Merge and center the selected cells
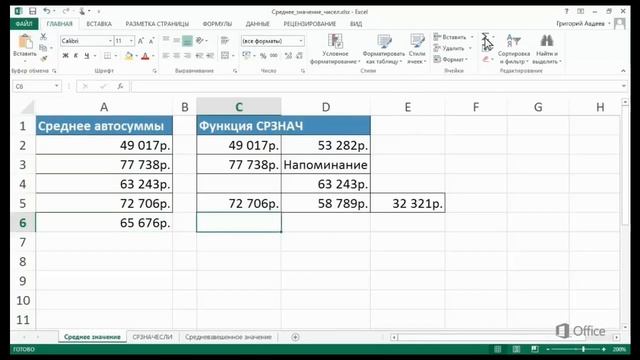This screenshot has height=360, width=640. pyautogui.click(x=225, y=56)
